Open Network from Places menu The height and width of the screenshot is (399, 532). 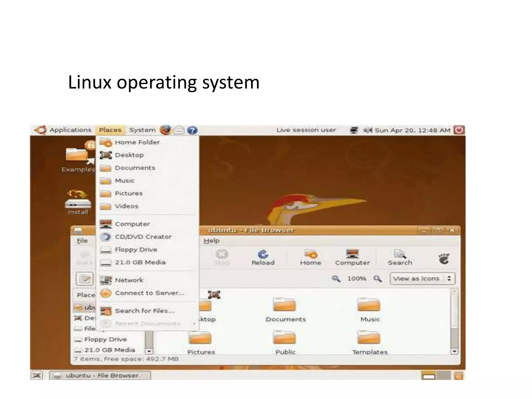[148, 280]
